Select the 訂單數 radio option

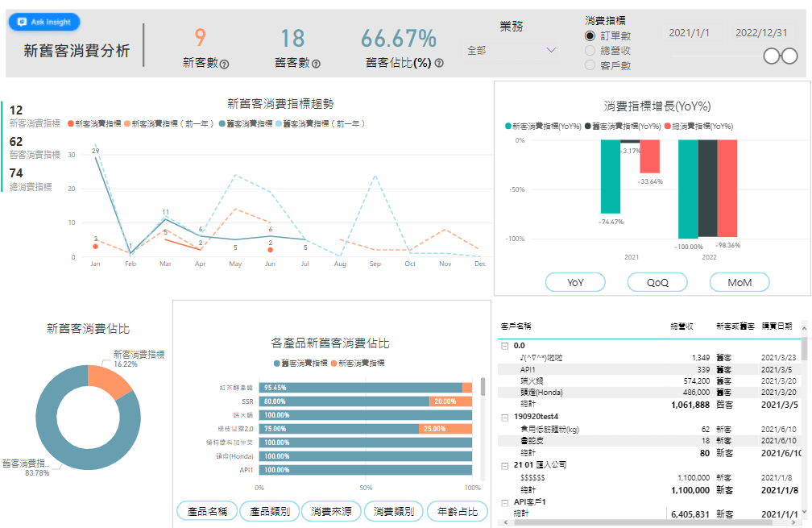590,36
